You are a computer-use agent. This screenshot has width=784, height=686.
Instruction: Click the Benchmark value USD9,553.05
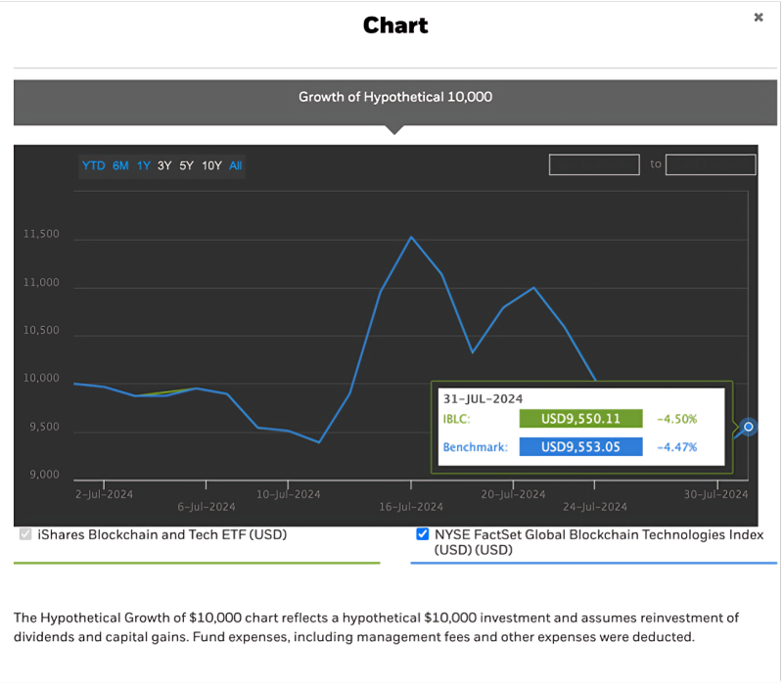[580, 446]
